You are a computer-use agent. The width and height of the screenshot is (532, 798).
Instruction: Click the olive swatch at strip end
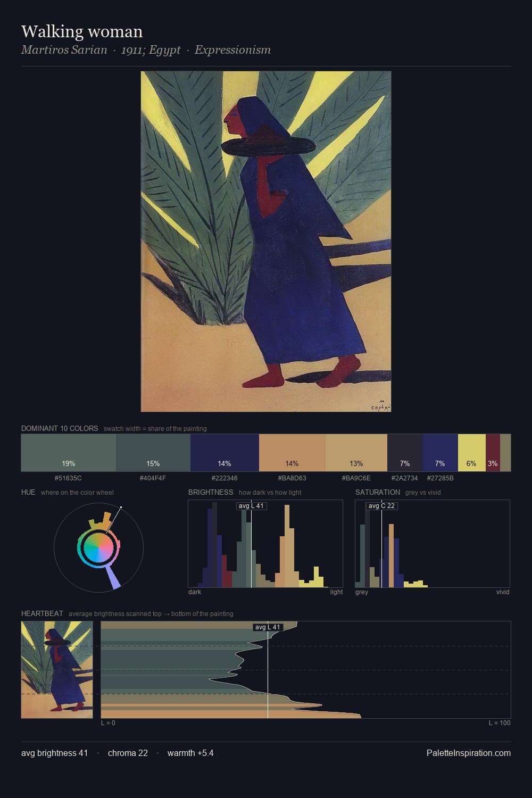point(505,453)
